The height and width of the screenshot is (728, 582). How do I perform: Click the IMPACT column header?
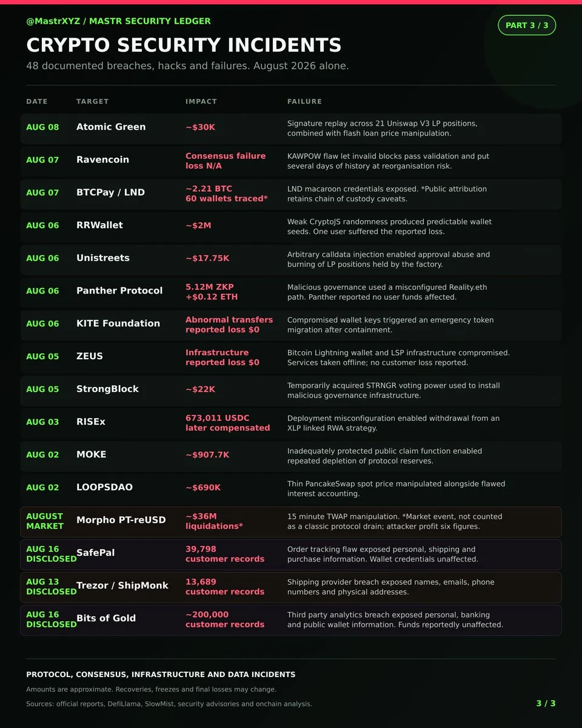[x=201, y=101]
